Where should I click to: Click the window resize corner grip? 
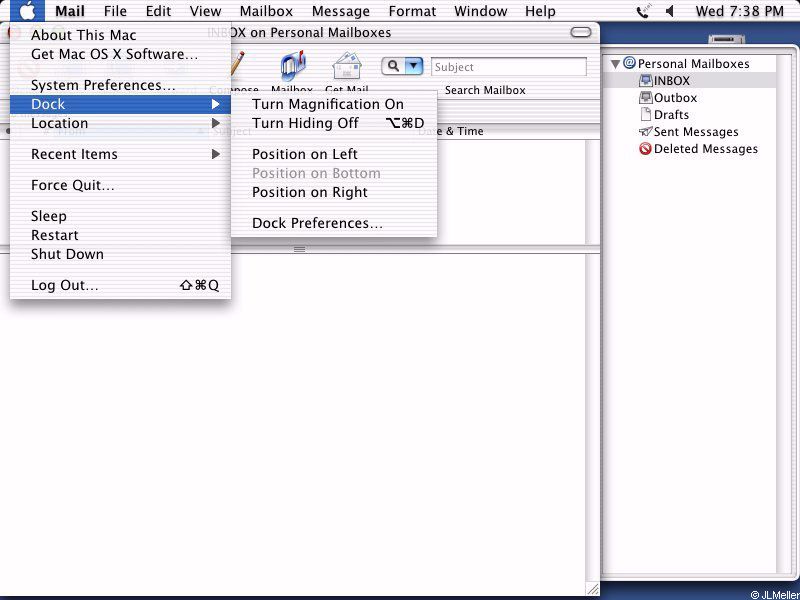[593, 589]
